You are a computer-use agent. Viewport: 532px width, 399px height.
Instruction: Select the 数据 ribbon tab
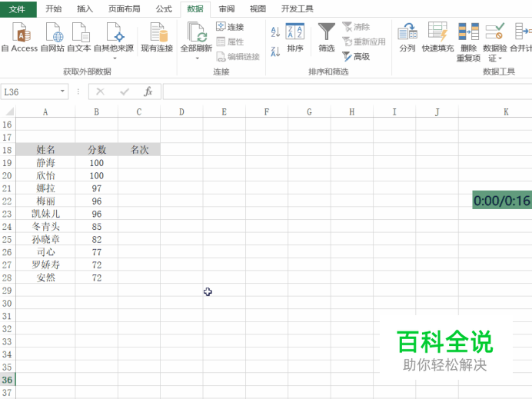195,8
